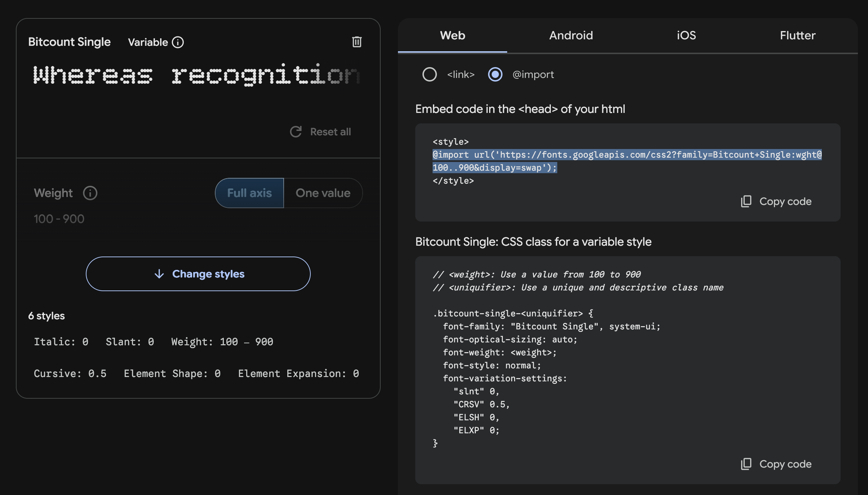Click Copy code under the embed snippet

tap(785, 201)
